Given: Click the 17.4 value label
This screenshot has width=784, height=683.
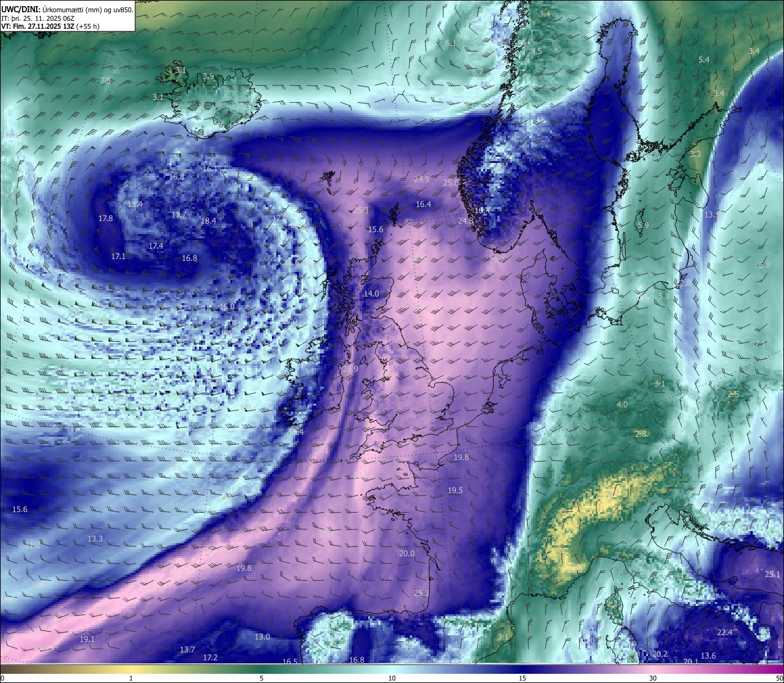Looking at the screenshot, I should 156,246.
